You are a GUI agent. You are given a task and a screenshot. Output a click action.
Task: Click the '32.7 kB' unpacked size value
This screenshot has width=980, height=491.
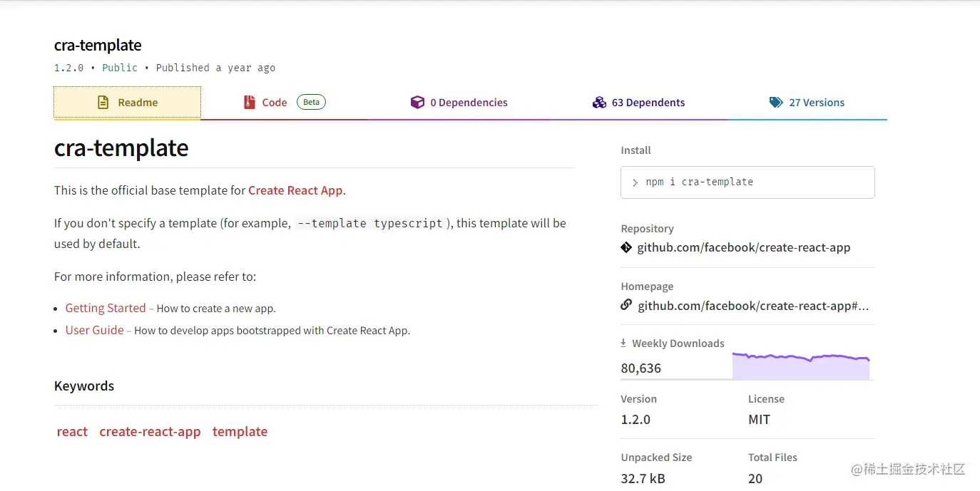tap(643, 478)
